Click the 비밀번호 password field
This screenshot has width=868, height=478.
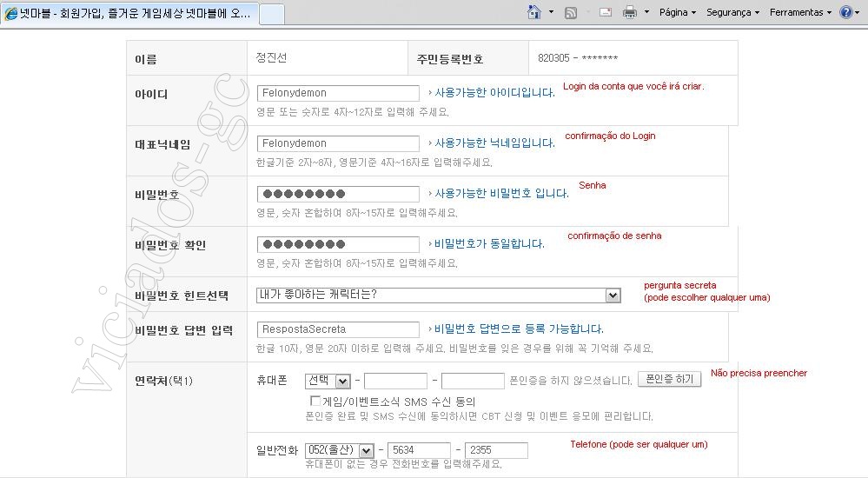click(338, 194)
